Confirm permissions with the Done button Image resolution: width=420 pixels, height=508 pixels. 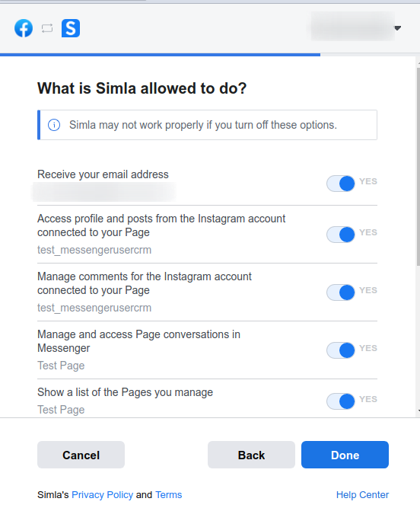tap(345, 455)
